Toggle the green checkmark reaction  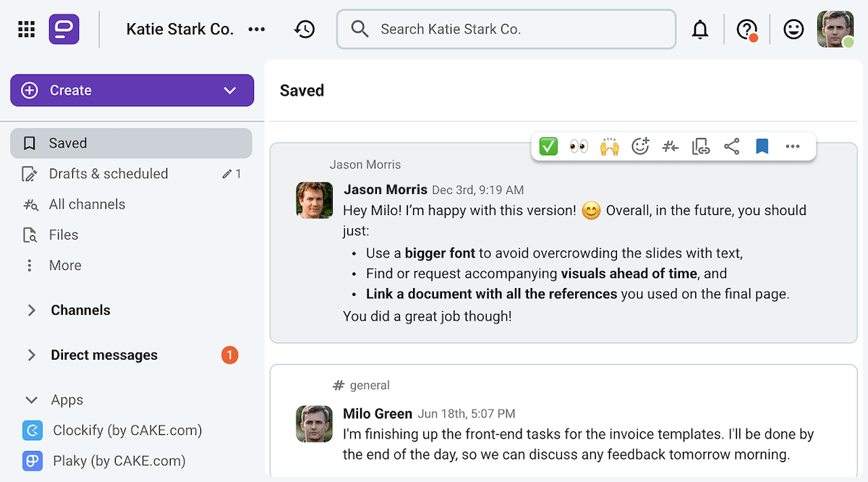coord(548,145)
